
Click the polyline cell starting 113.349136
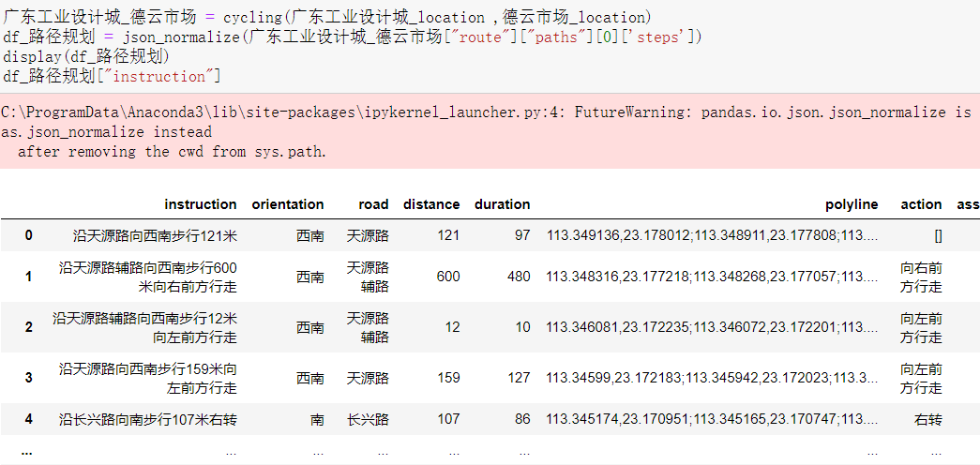point(713,235)
